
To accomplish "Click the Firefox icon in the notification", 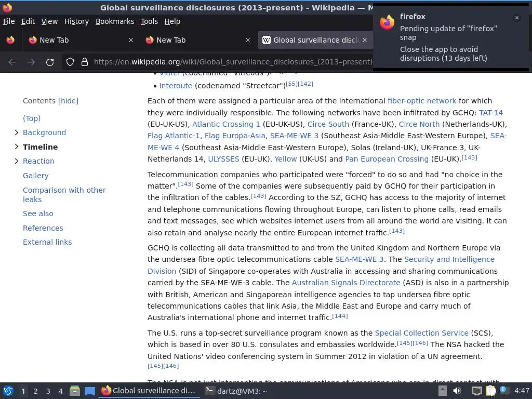I will [x=387, y=22].
